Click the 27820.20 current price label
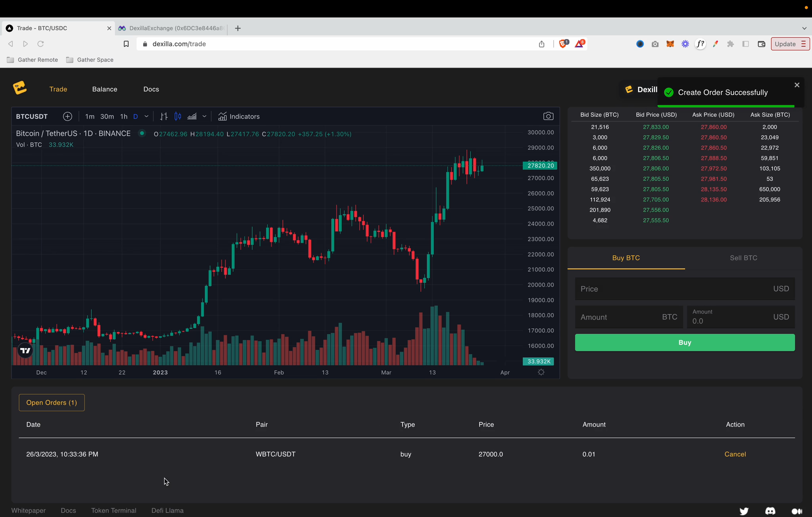Viewport: 812px width, 517px height. click(540, 165)
